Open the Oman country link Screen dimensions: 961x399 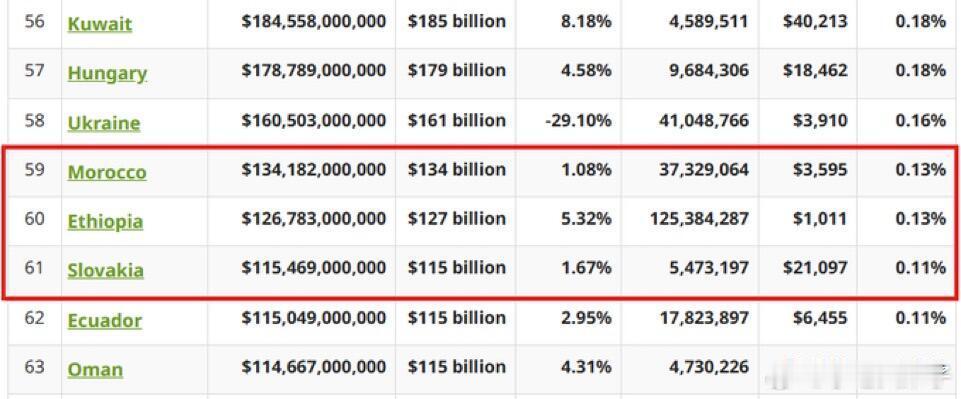pyautogui.click(x=95, y=370)
